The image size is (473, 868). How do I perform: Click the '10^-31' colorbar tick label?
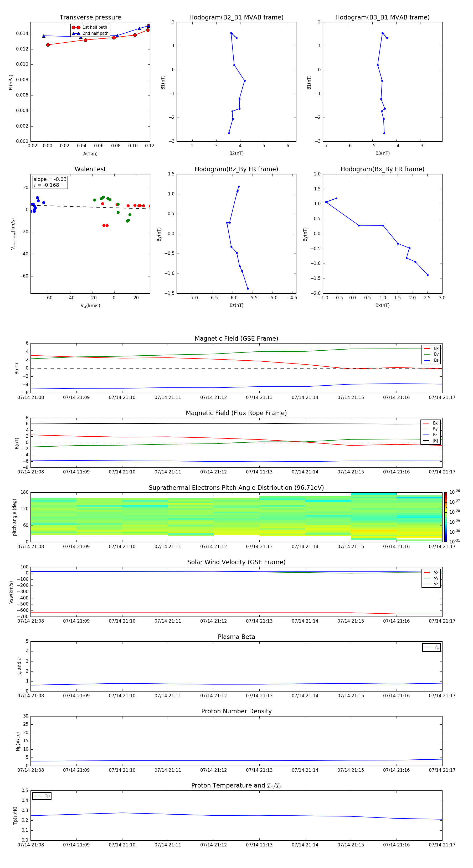pos(455,542)
